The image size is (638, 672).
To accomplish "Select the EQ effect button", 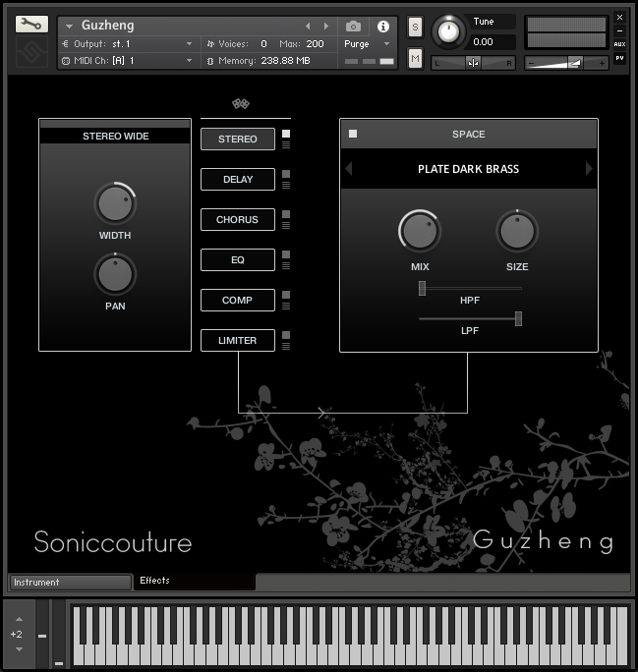I will tap(238, 259).
